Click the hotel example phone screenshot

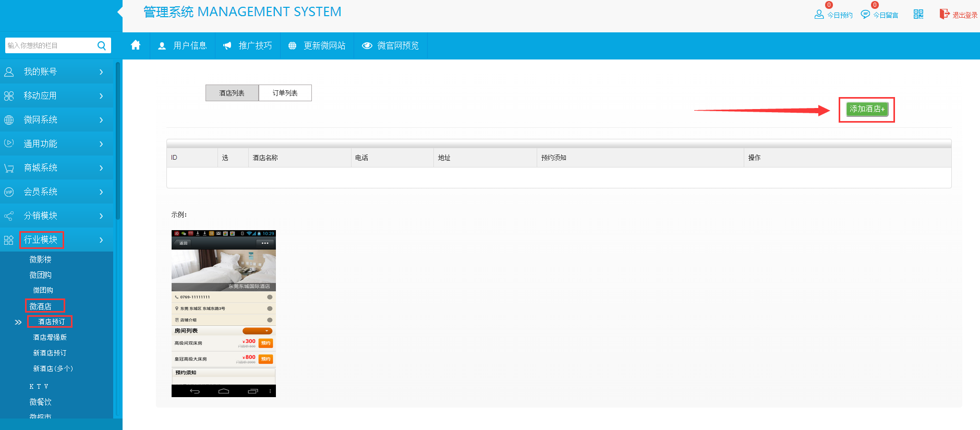click(x=223, y=313)
